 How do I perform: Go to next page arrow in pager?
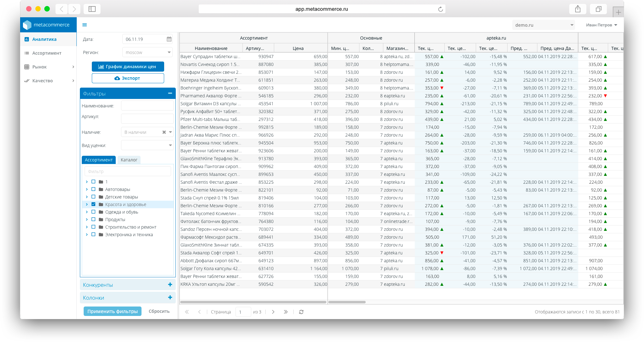click(273, 312)
